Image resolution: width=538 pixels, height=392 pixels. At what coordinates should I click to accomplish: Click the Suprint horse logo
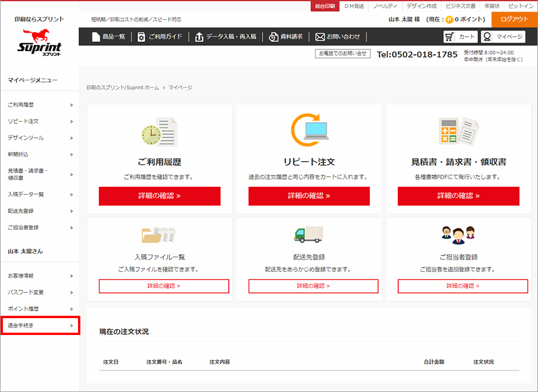coord(39,42)
